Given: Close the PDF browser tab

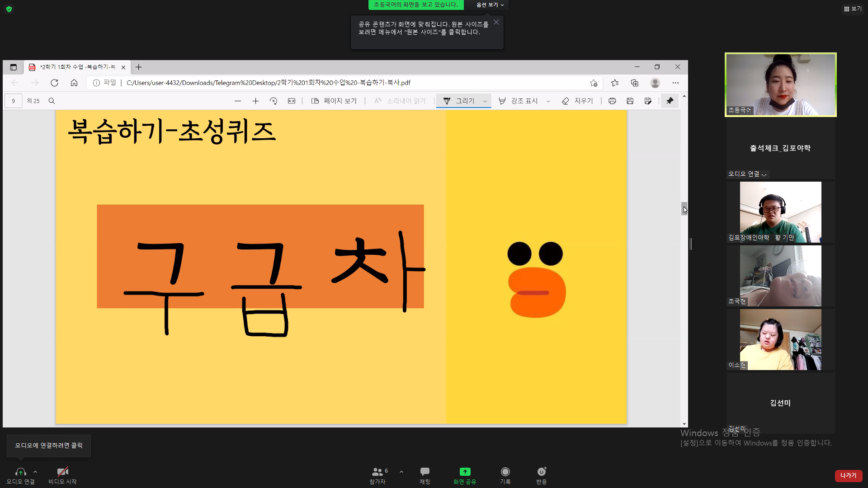Looking at the screenshot, I should (x=123, y=67).
